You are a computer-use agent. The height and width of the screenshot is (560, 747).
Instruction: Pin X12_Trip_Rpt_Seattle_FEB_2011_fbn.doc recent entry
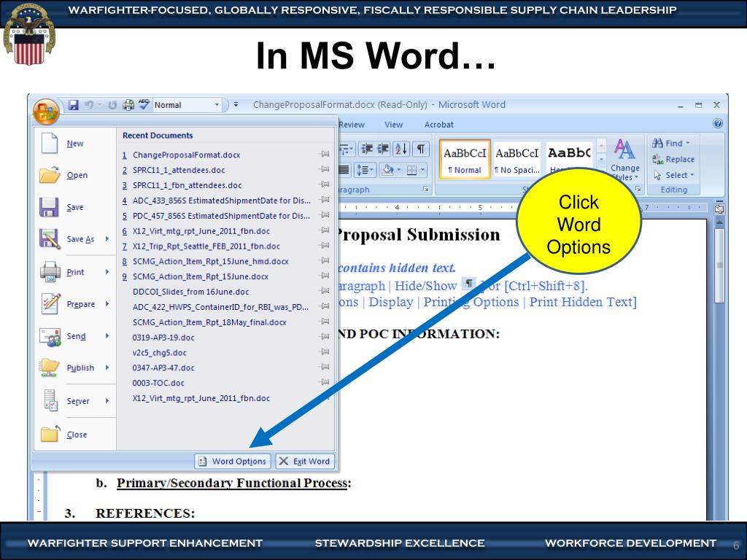click(x=325, y=246)
